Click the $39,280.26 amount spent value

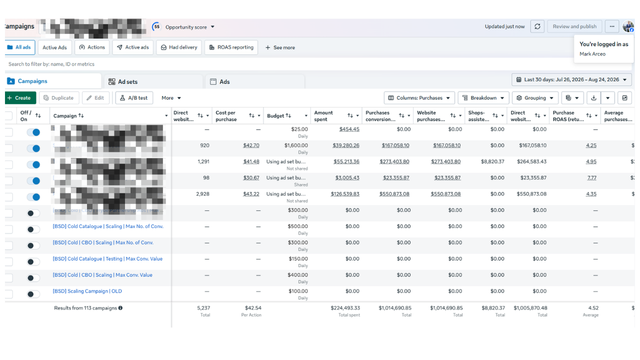346,146
